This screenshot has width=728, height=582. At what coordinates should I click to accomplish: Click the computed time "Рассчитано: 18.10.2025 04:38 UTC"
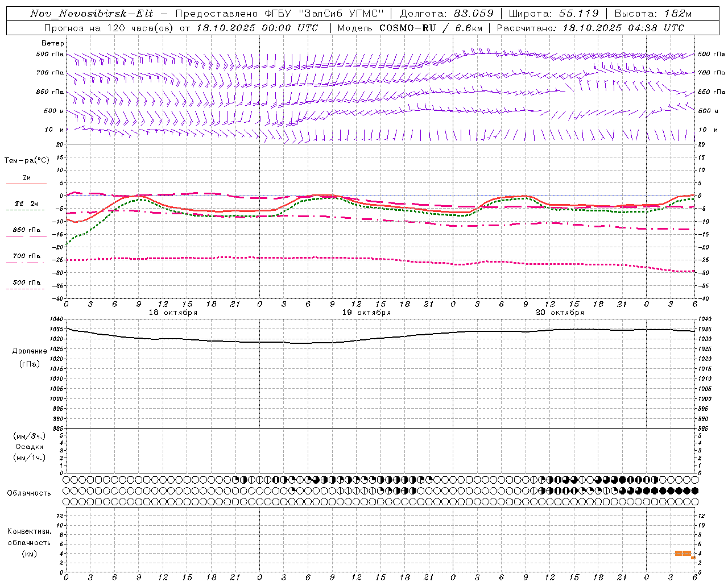[x=590, y=28]
